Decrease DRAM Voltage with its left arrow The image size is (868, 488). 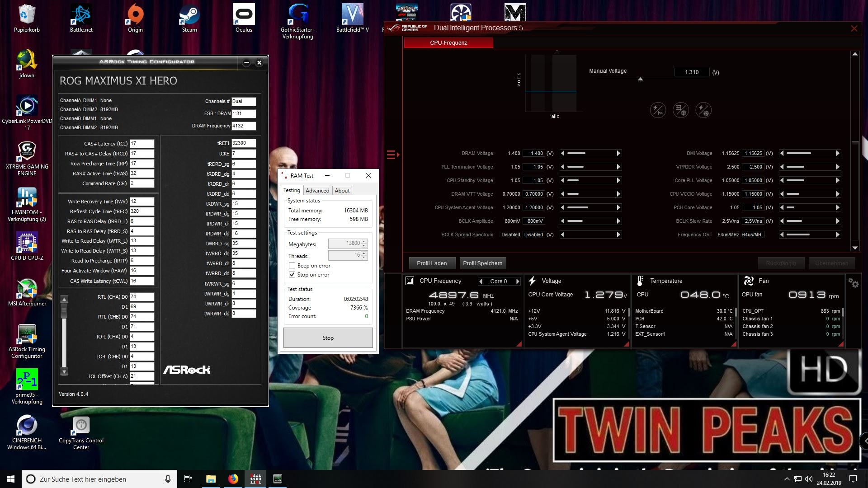[563, 153]
